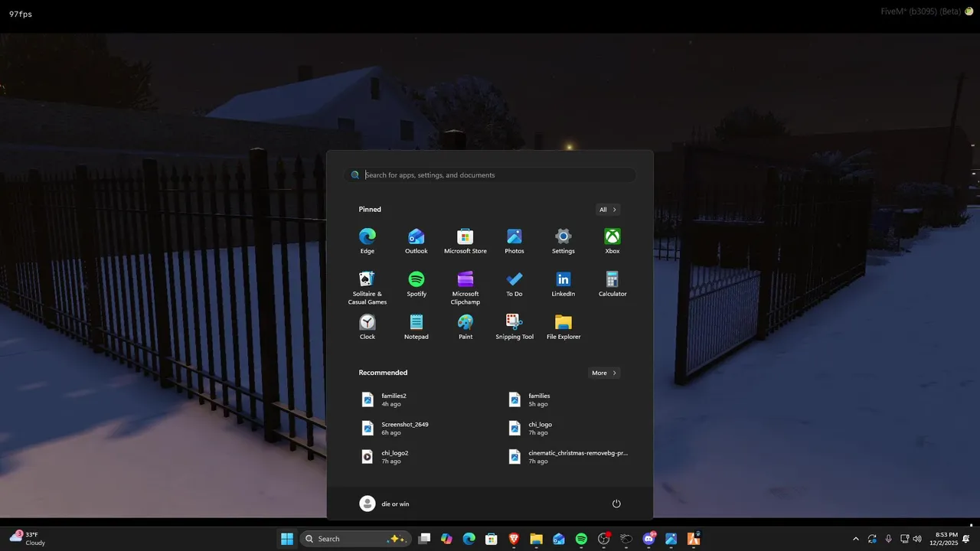
Task: Open Settings from pinned apps
Action: (563, 240)
